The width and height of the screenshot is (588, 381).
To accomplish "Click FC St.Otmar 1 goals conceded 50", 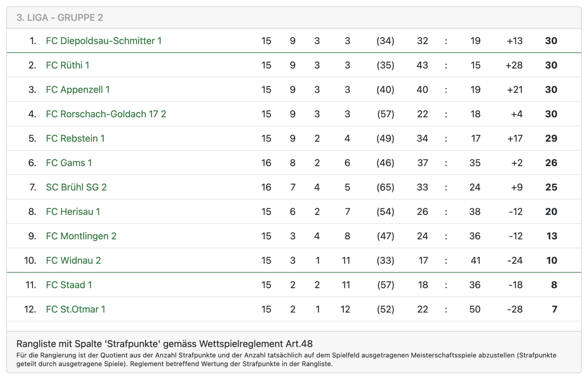I will click(475, 309).
